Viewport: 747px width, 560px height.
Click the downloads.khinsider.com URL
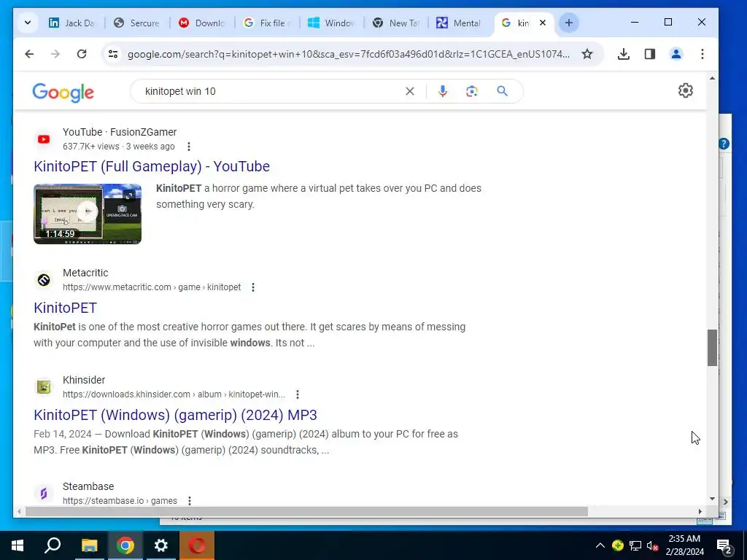174,394
